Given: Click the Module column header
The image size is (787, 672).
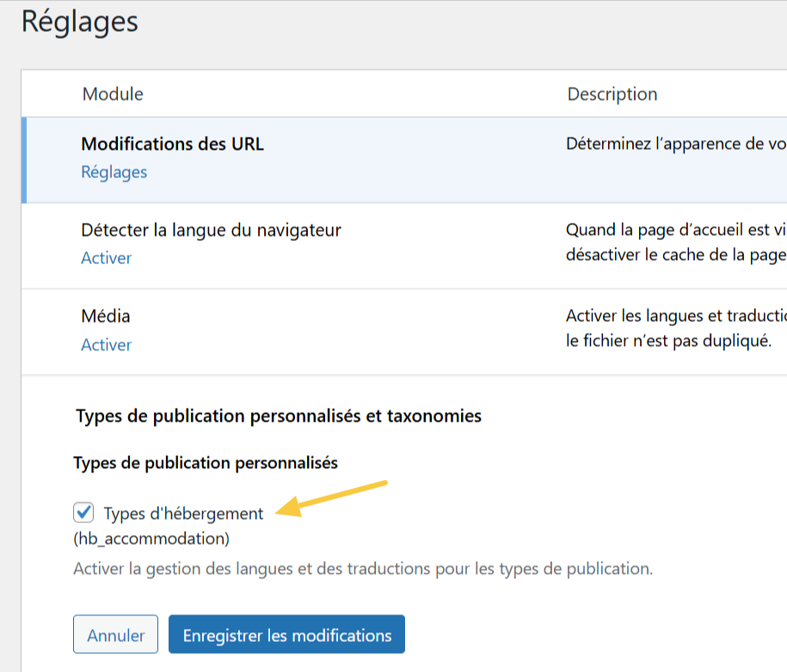Looking at the screenshot, I should click(113, 94).
